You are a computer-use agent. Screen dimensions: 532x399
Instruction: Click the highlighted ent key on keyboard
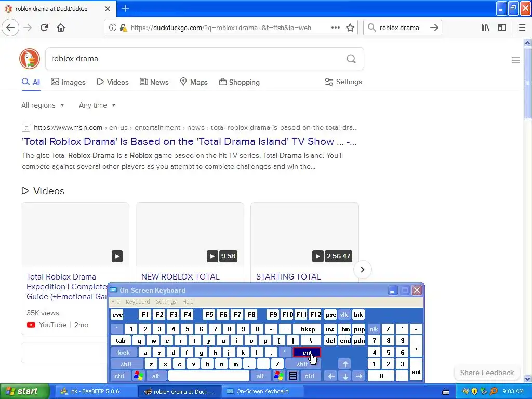pos(307,353)
